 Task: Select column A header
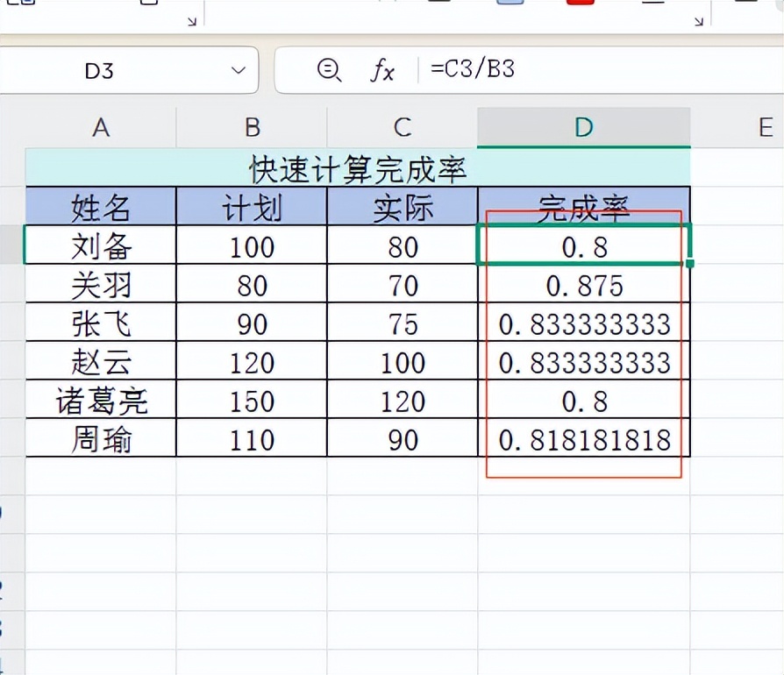(101, 127)
